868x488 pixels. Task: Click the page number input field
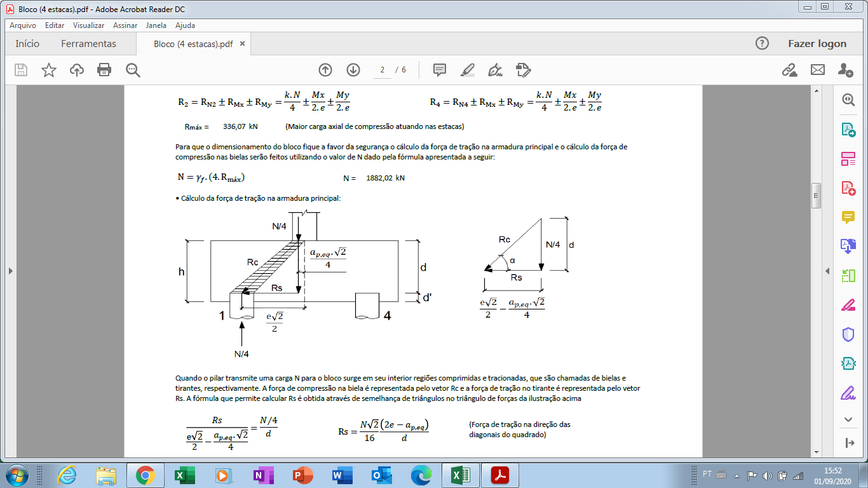[382, 70]
